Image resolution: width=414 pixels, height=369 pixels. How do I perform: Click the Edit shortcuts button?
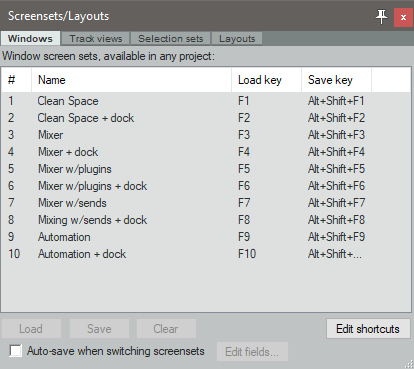coord(368,329)
